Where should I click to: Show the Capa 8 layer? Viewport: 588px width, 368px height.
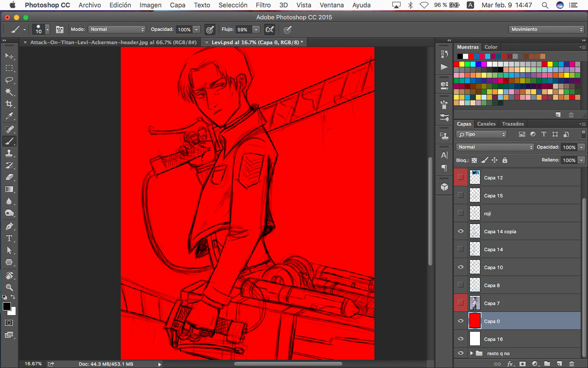[461, 285]
